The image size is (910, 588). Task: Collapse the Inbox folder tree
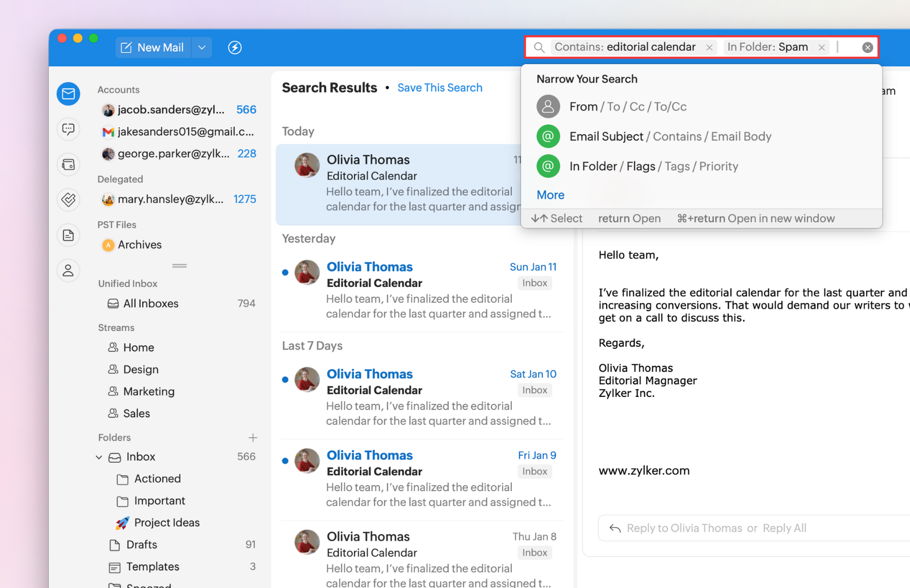point(99,457)
